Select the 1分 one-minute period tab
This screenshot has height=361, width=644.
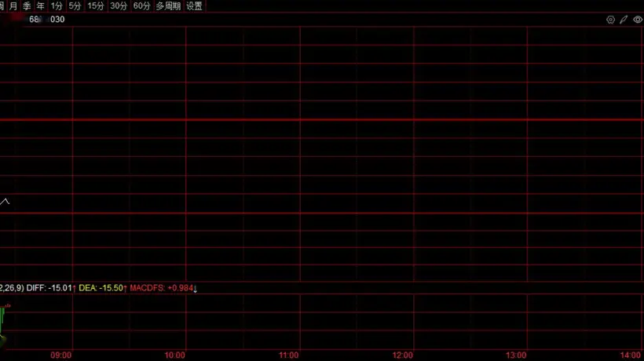(57, 6)
